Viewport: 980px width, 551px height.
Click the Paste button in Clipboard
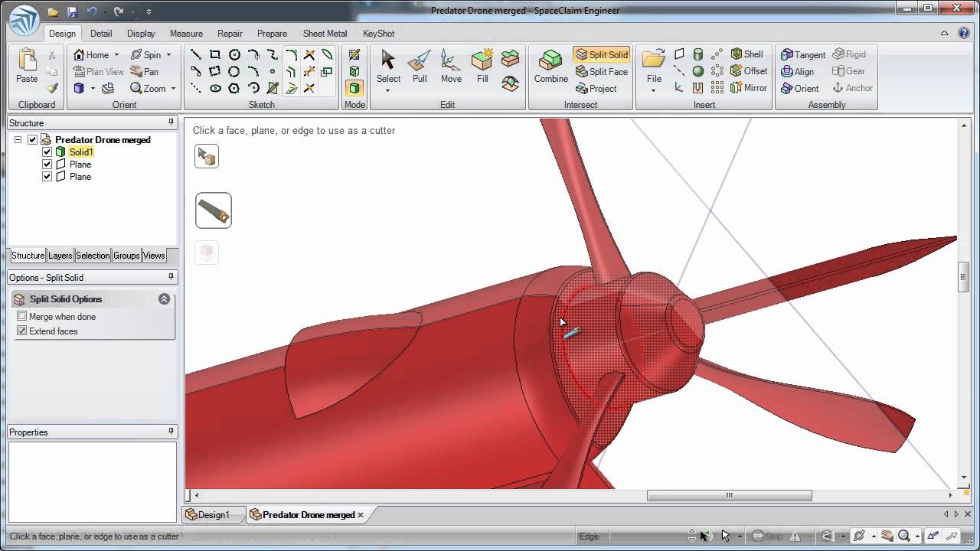click(27, 67)
